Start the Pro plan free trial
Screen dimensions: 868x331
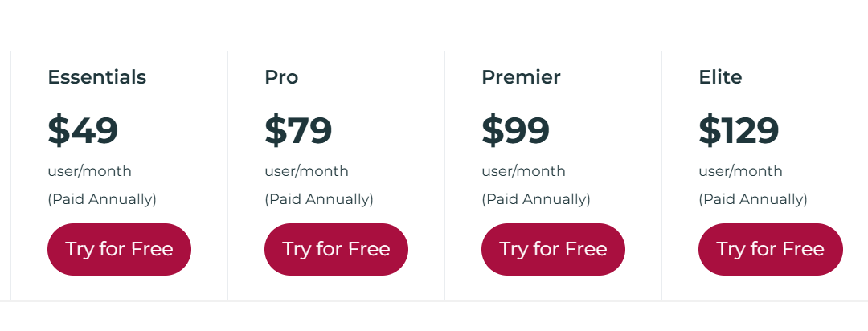336,249
